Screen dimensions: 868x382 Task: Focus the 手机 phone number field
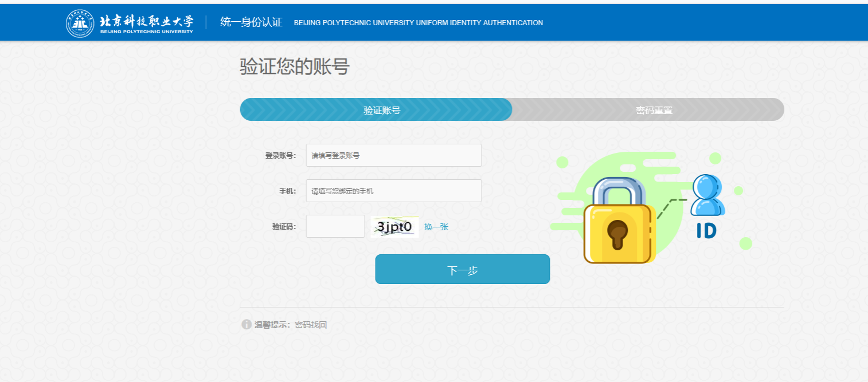393,191
